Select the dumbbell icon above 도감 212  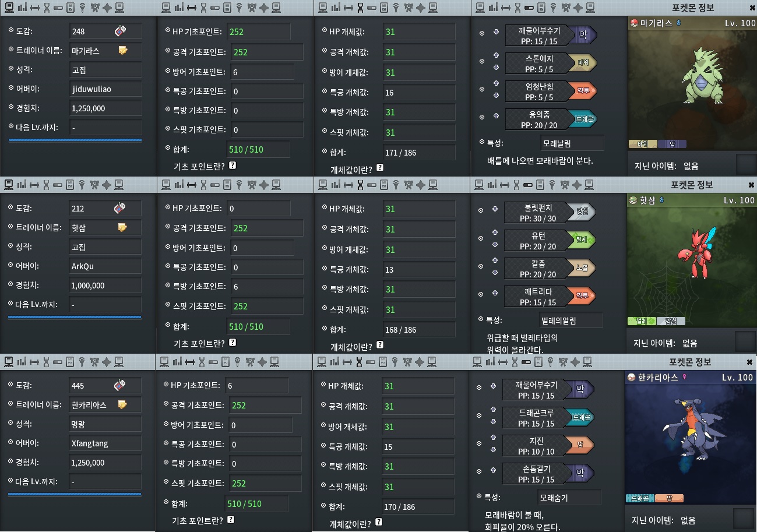click(34, 185)
